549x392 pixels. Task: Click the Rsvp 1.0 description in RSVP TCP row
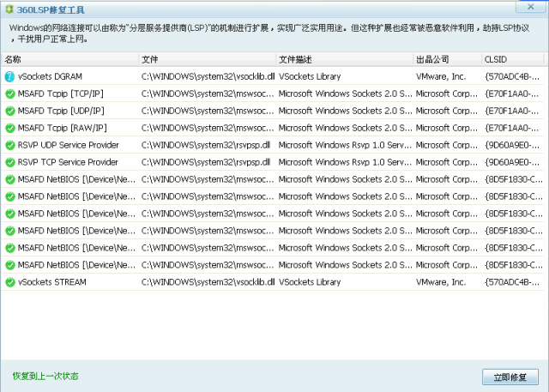pyautogui.click(x=345, y=162)
